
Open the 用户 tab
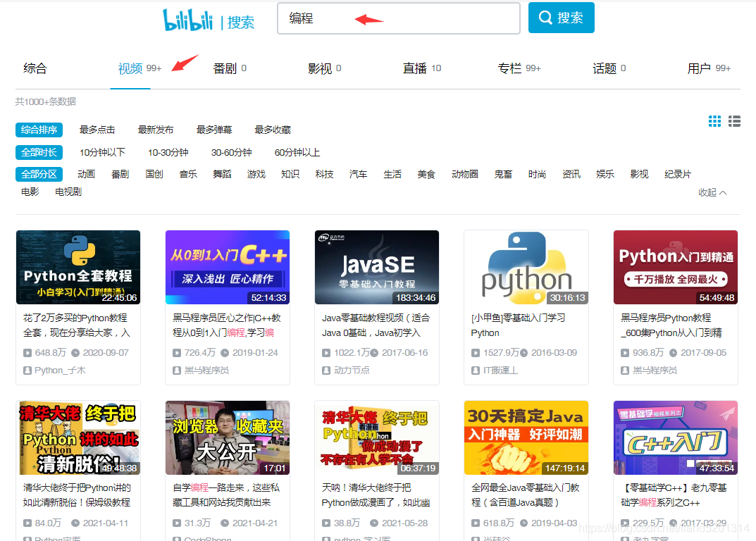click(x=709, y=68)
